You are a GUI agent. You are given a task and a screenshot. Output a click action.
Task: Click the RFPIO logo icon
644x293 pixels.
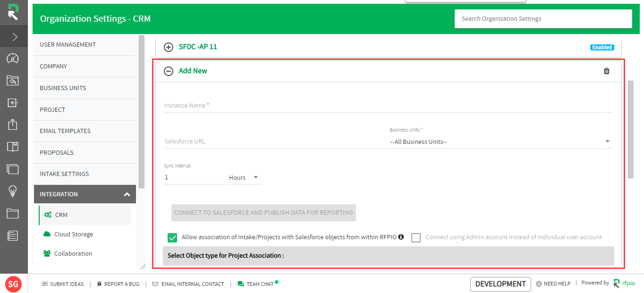pos(13,12)
